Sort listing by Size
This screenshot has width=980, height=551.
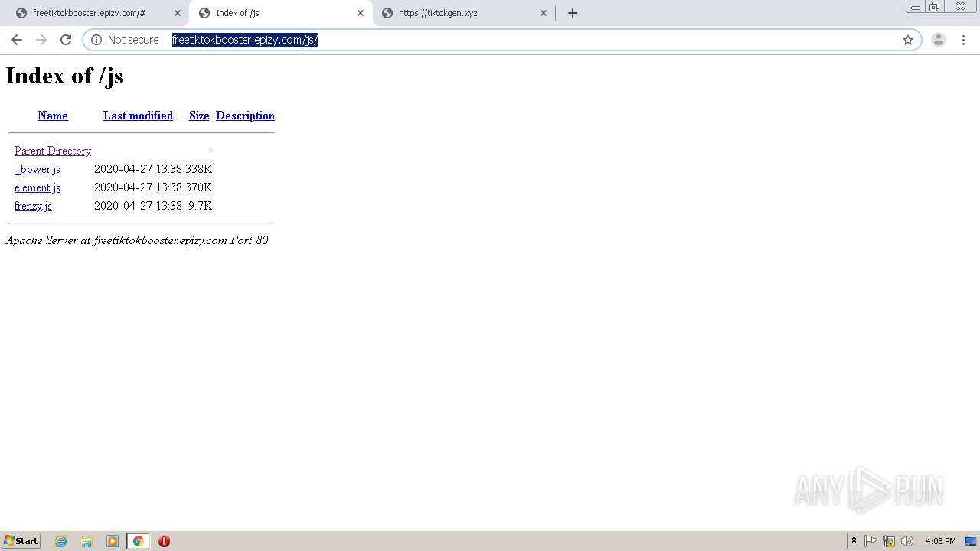click(x=199, y=116)
